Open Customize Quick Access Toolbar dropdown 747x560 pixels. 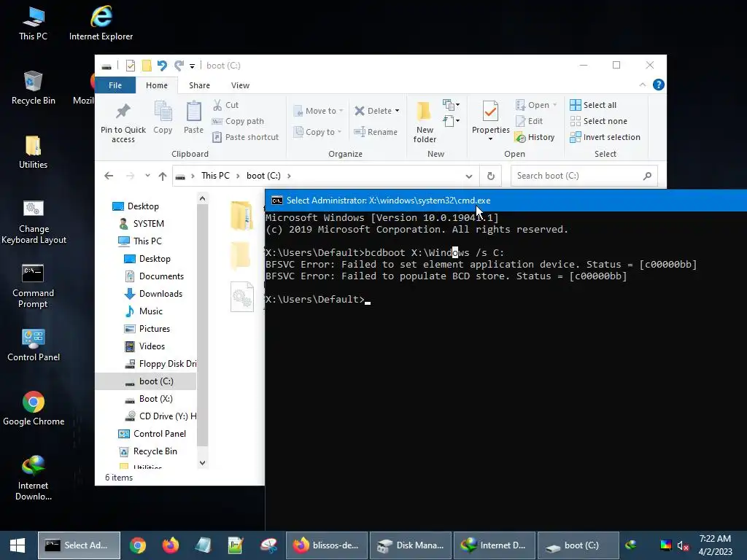tap(192, 66)
